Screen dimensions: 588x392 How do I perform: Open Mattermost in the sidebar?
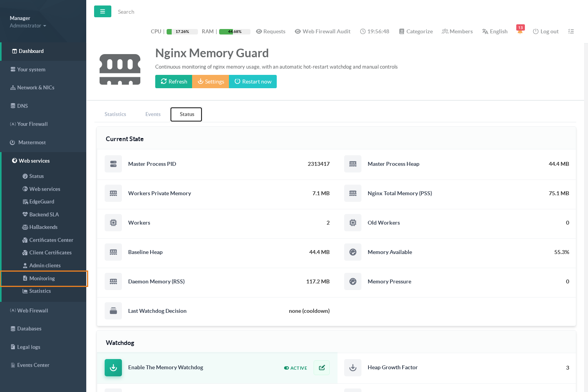click(43, 142)
